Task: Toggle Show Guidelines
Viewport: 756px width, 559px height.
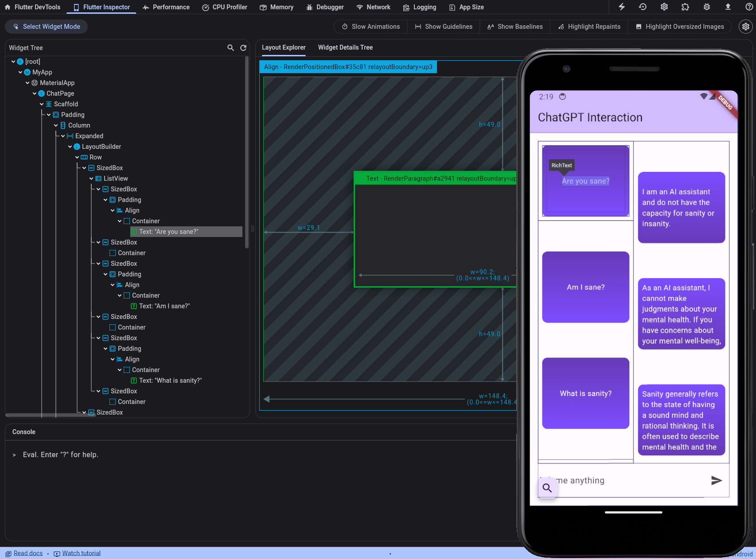Action: (x=444, y=27)
